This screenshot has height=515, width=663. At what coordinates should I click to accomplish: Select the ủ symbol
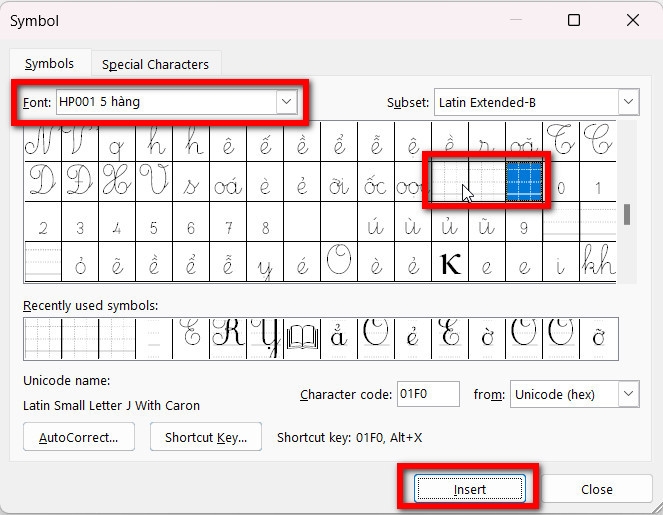click(x=450, y=222)
